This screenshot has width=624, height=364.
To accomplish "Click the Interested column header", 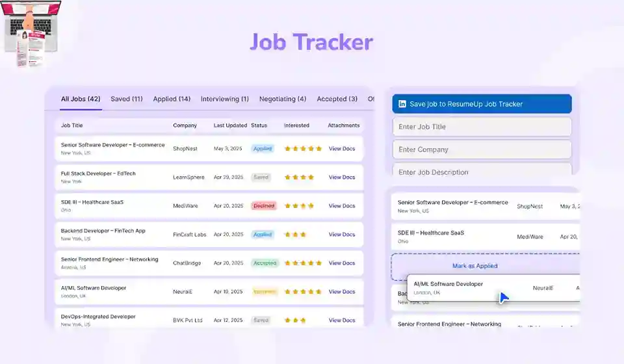I will pyautogui.click(x=296, y=125).
